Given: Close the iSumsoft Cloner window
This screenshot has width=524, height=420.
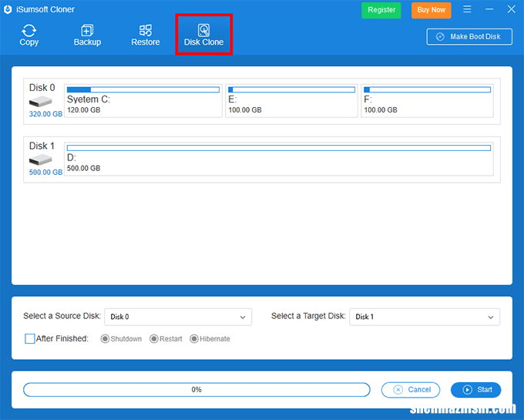Looking at the screenshot, I should [512, 9].
